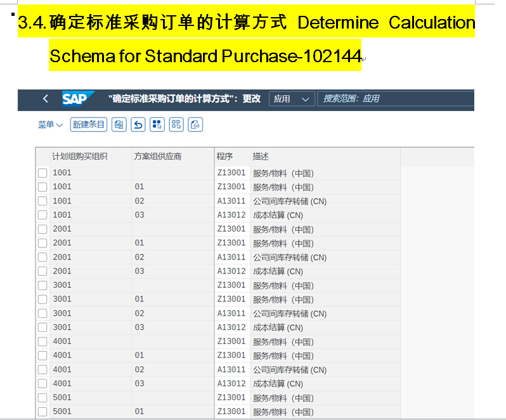Viewport: 506px width, 420px height.
Task: Click A13011 cell in row 2001
Action: tap(231, 258)
